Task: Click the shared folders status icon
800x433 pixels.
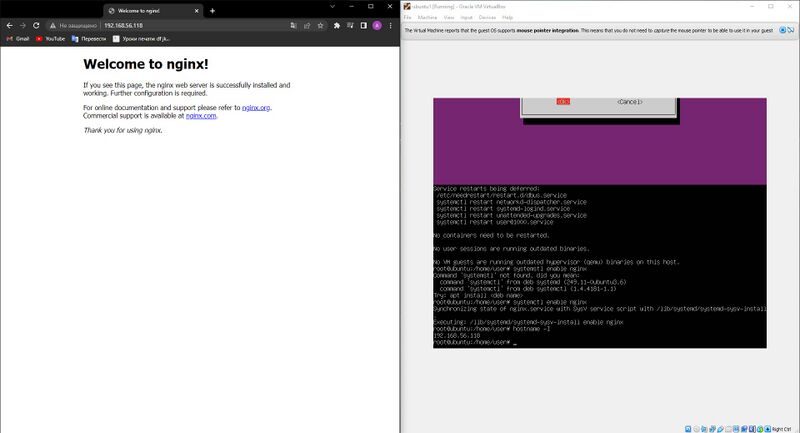Action: tap(728, 429)
